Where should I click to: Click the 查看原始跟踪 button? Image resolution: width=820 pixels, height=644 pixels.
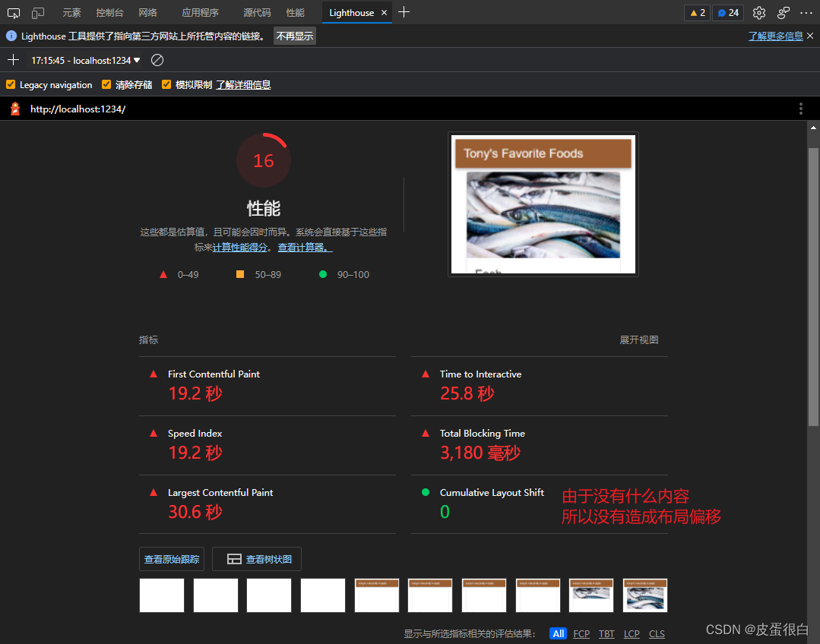coord(172,559)
